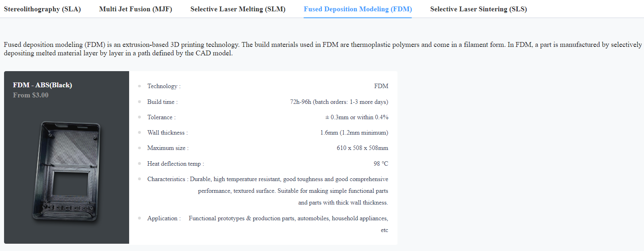This screenshot has height=251, width=644.
Task: Click the Multi Jet Fusion (MJF) link
Action: point(135,8)
